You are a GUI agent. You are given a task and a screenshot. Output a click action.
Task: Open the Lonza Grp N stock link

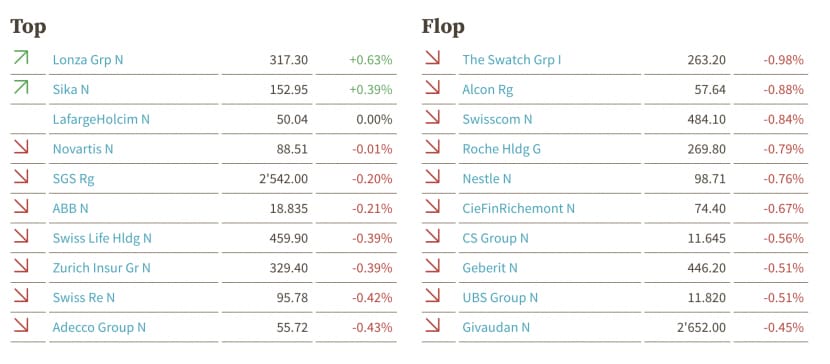[88, 60]
